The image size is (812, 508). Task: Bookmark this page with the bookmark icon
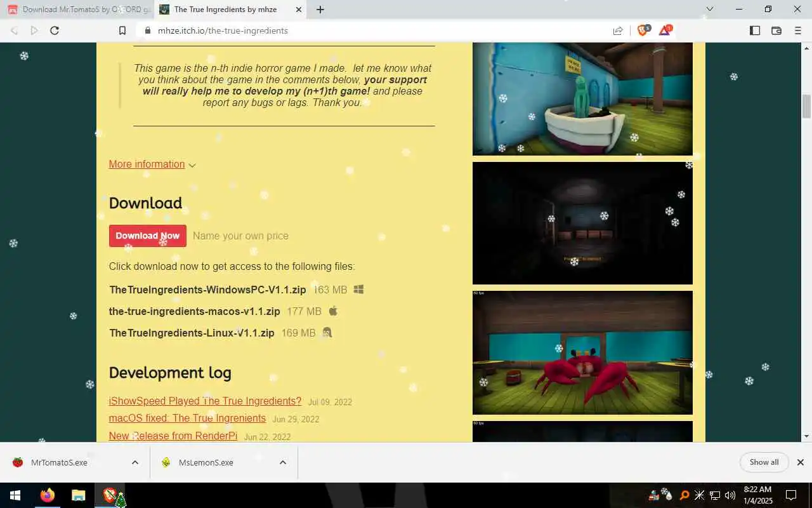[x=122, y=30]
